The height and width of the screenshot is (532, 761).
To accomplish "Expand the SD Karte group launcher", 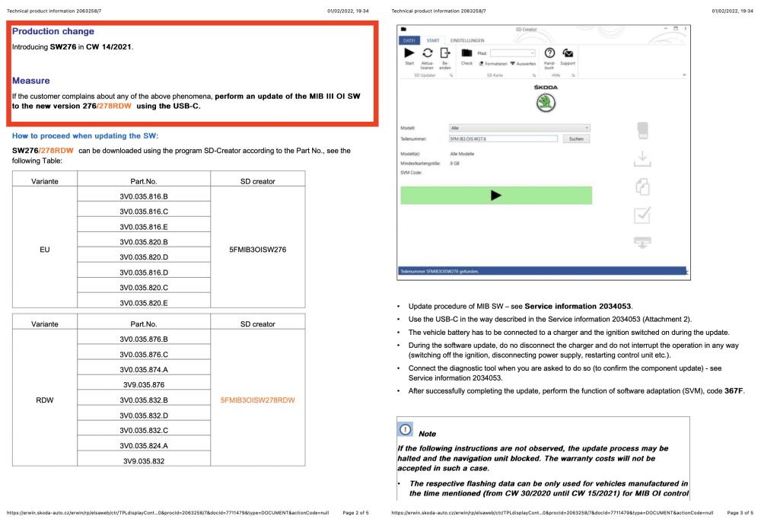I will 534,75.
